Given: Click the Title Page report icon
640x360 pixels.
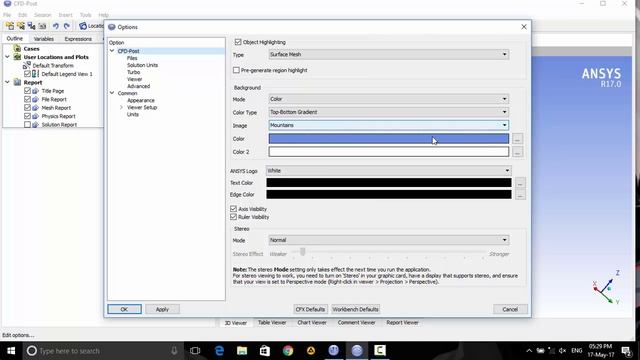Looking at the screenshot, I should (x=36, y=91).
